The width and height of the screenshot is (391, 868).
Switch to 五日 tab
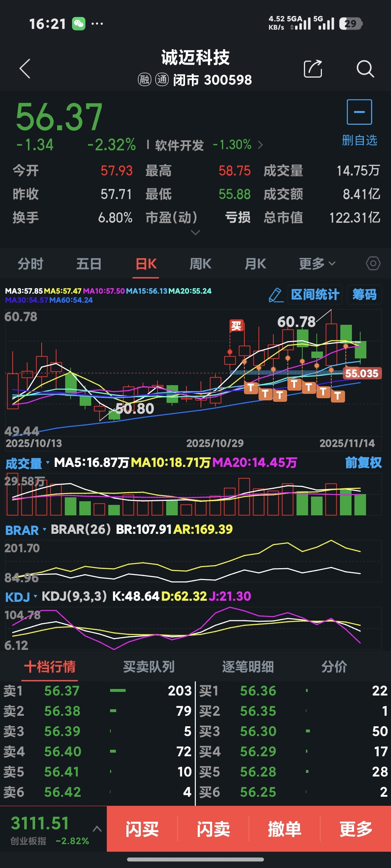pos(89,264)
